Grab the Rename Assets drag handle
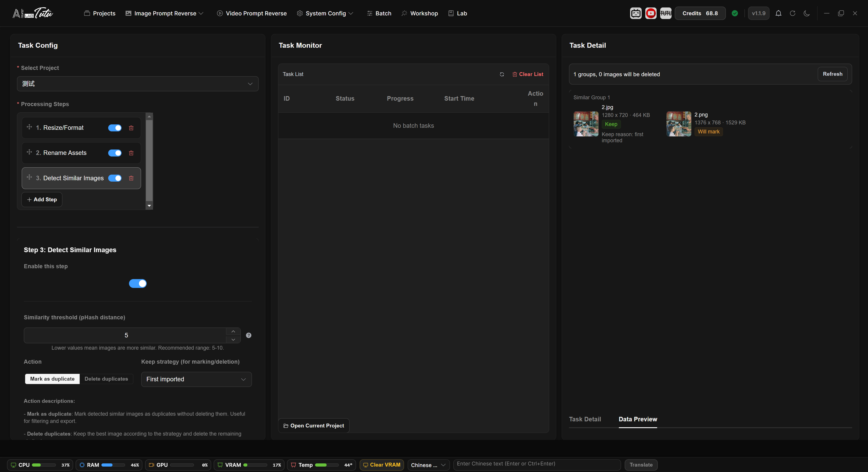The image size is (868, 472). [29, 152]
